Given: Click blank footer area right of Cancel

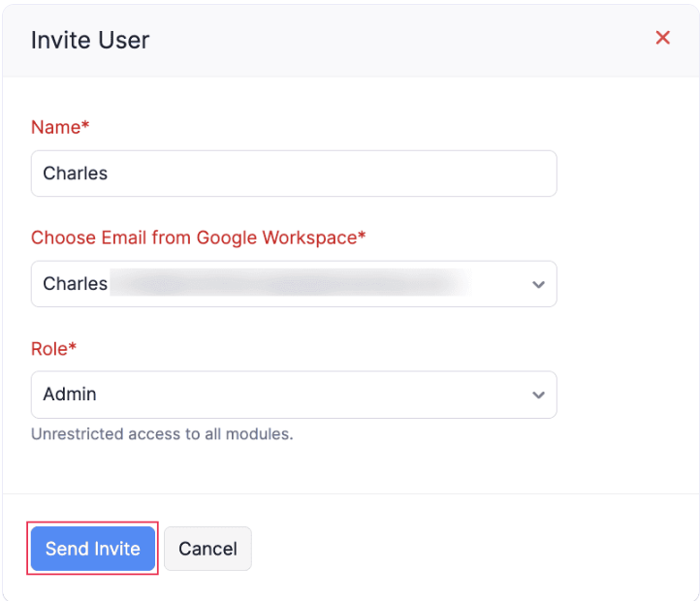Looking at the screenshot, I should 465,549.
